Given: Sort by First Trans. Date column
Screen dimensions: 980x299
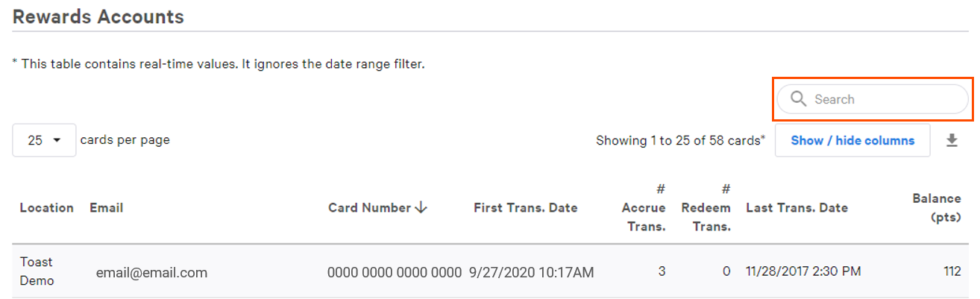Looking at the screenshot, I should click(525, 208).
